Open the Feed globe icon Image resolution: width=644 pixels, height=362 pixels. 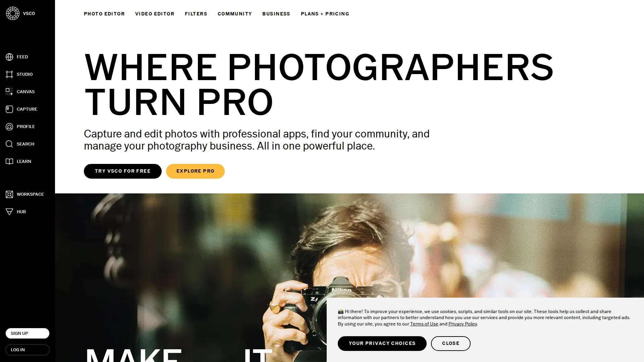(x=9, y=57)
